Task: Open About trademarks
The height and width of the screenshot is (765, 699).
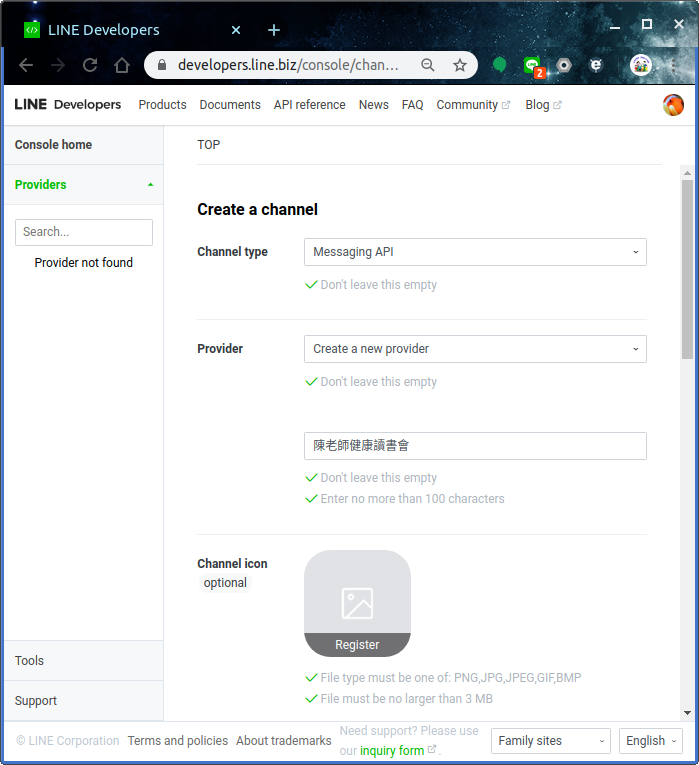Action: [x=284, y=741]
